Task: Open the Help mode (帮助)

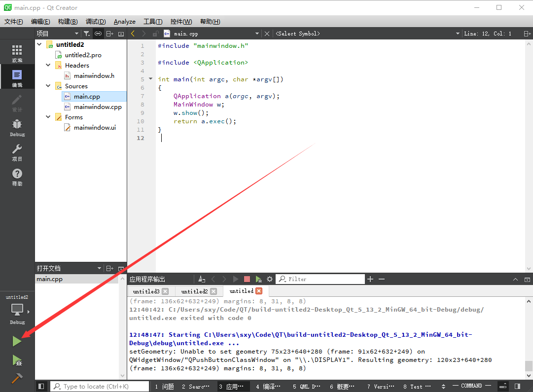Action: (x=17, y=177)
